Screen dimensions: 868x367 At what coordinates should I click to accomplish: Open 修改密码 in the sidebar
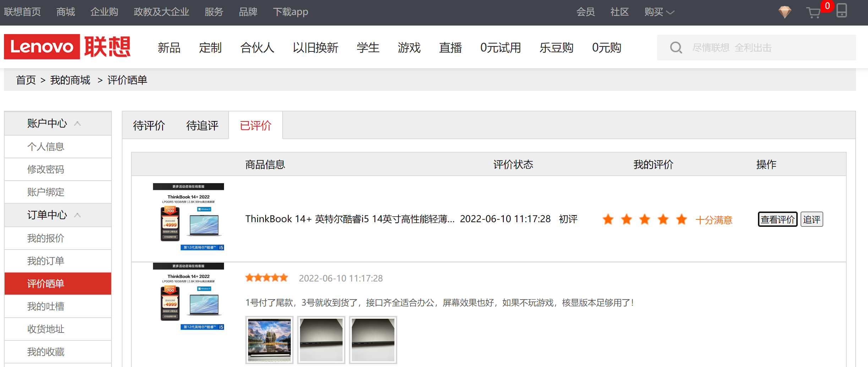tap(58, 169)
